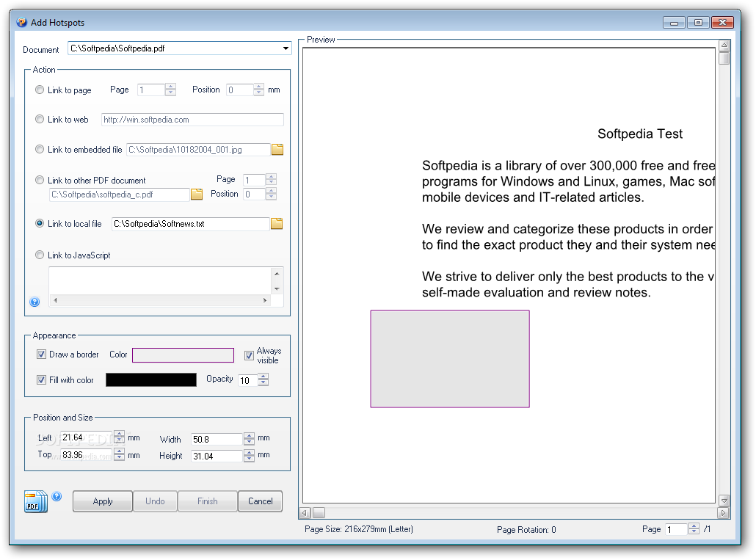This screenshot has width=756, height=560.
Task: Change the Opacity spinner value
Action: coord(263,379)
